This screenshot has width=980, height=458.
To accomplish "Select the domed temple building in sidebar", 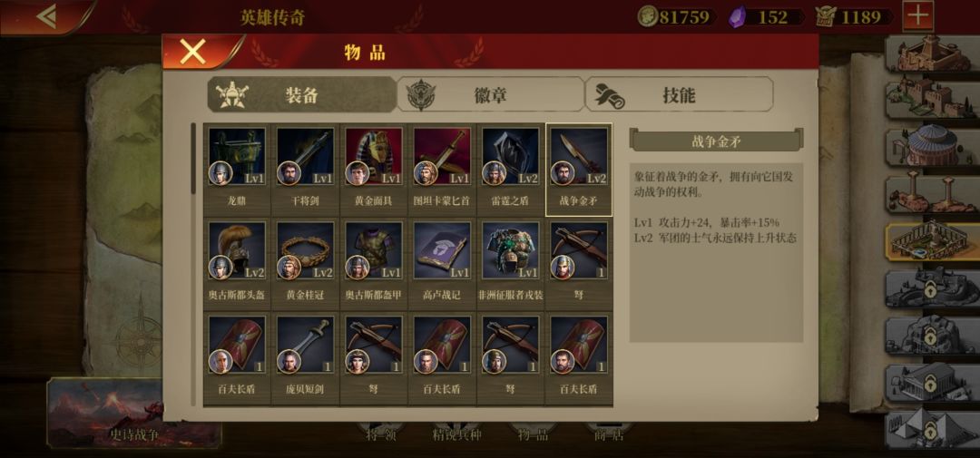I will (x=932, y=146).
